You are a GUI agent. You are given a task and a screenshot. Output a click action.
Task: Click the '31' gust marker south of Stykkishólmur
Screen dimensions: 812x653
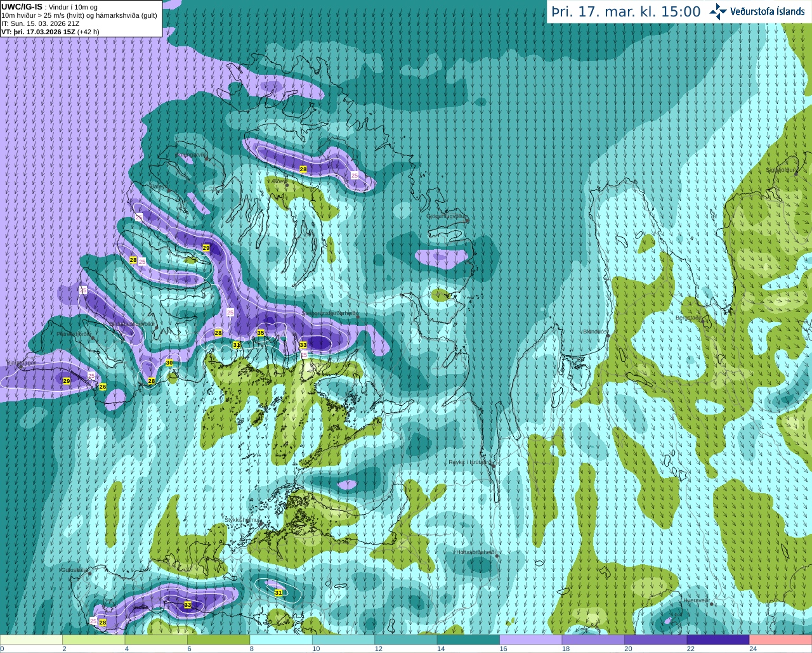pyautogui.click(x=278, y=593)
